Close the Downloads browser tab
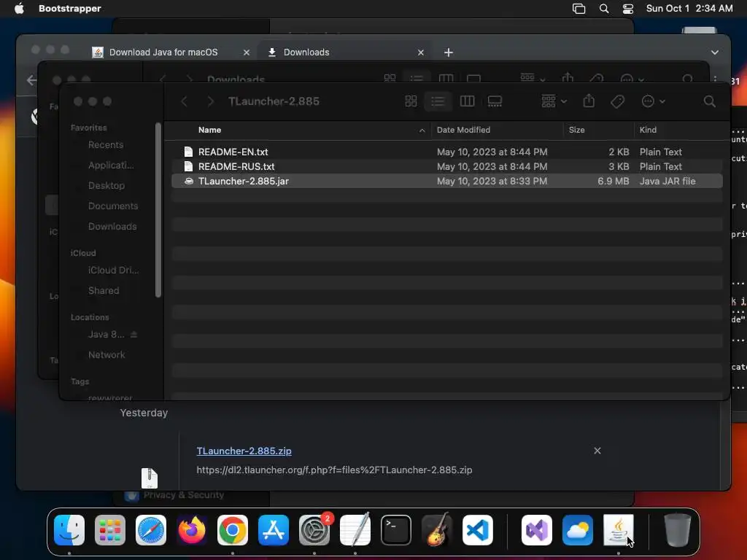 pos(421,52)
